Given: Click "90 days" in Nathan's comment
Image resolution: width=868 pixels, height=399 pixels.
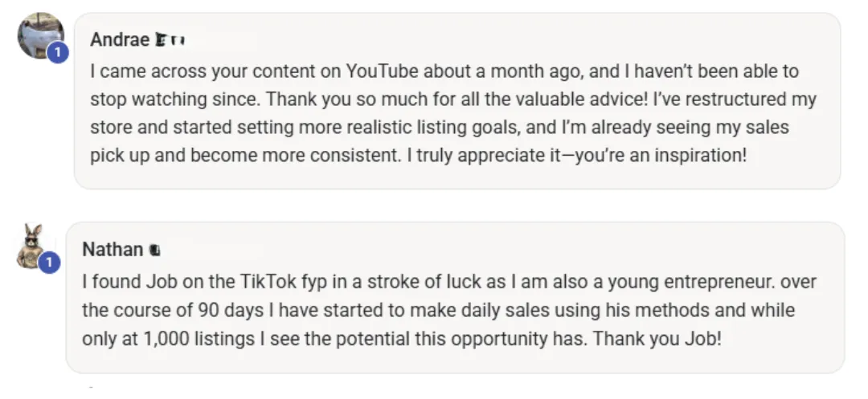Looking at the screenshot, I should (231, 310).
